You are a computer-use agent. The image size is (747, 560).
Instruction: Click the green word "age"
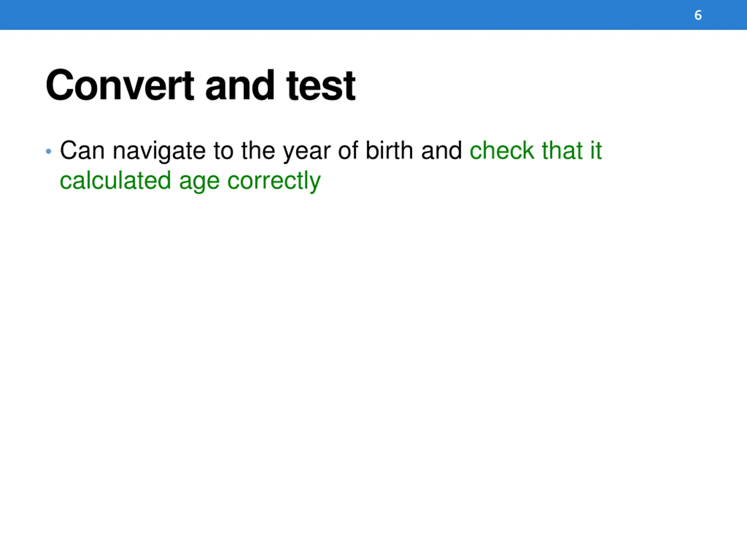coord(199,182)
